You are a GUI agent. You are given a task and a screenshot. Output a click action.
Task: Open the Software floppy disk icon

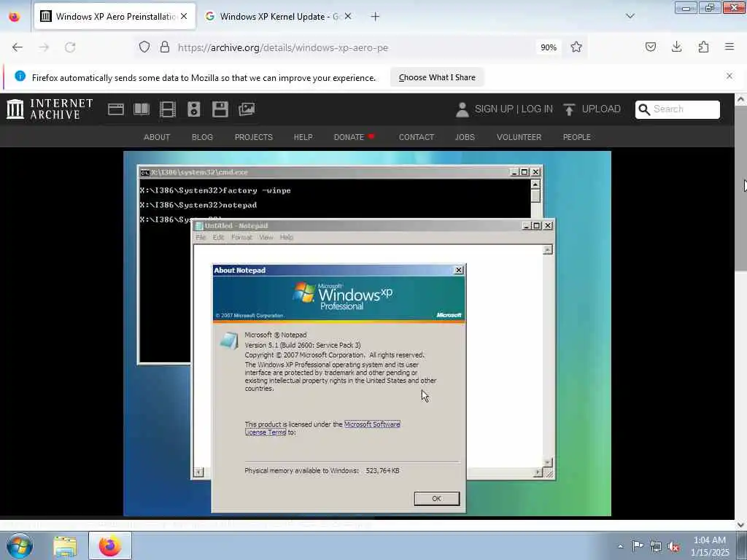220,109
